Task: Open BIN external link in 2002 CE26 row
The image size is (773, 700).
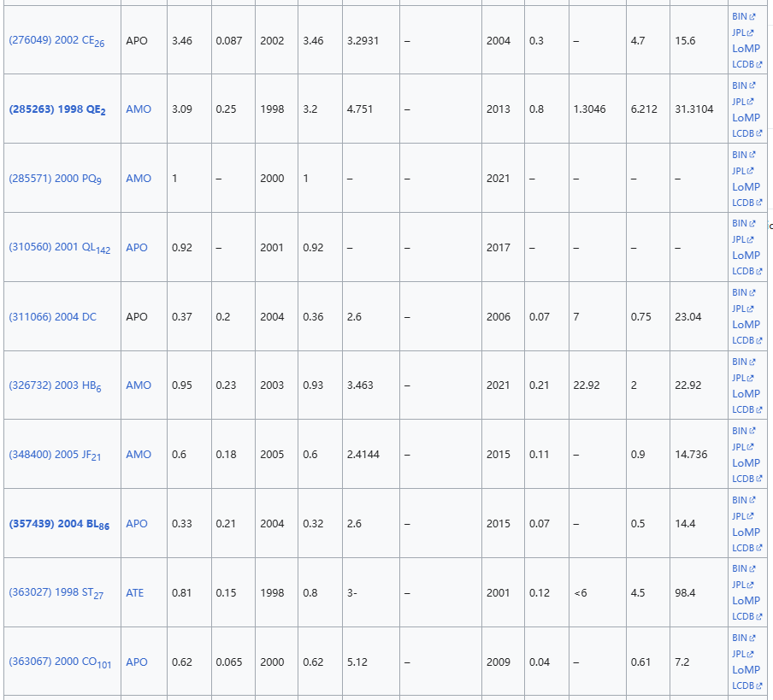Action: click(x=740, y=16)
